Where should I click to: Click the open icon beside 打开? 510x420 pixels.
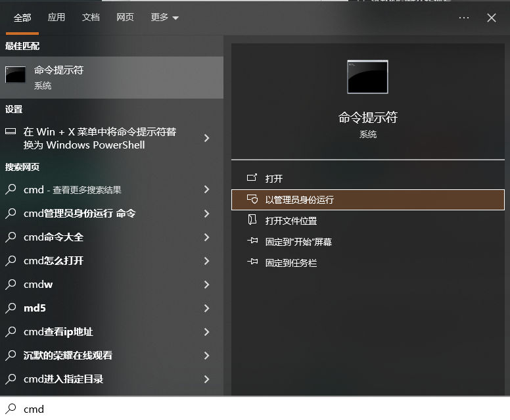point(252,177)
